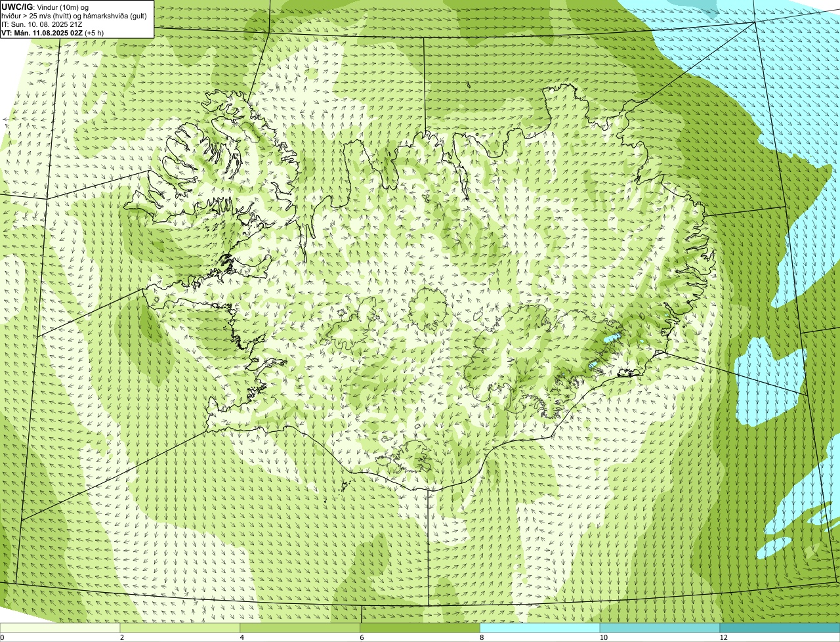Click the small Grímsey island off the north coast

(x=469, y=85)
